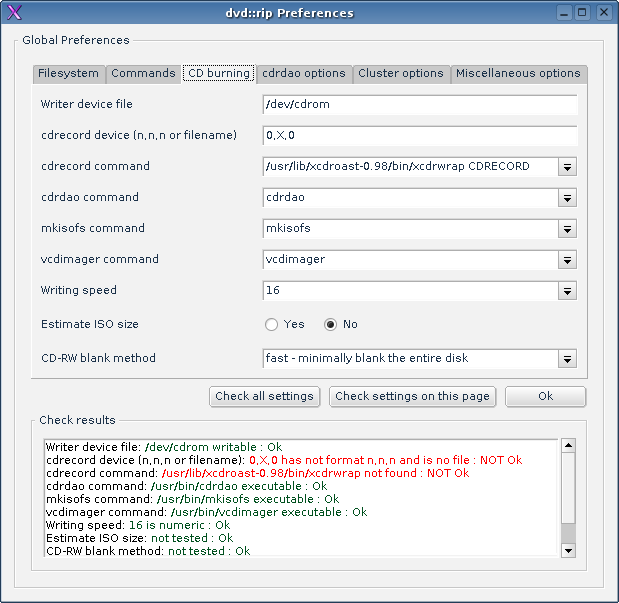Click the cdrecord device input field
The image size is (619, 603).
[x=420, y=135]
